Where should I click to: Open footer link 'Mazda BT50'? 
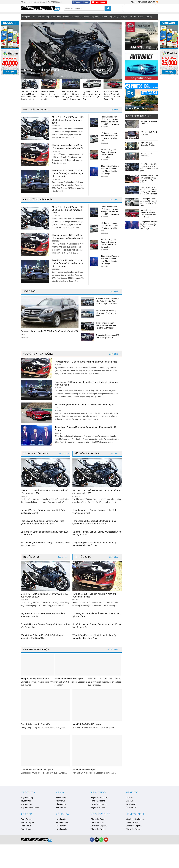pos(131,807)
